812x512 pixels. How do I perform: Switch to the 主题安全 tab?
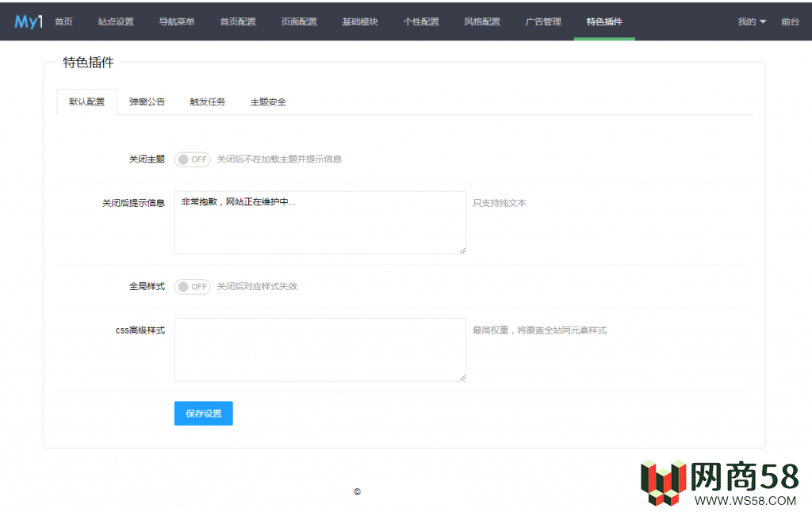(268, 101)
